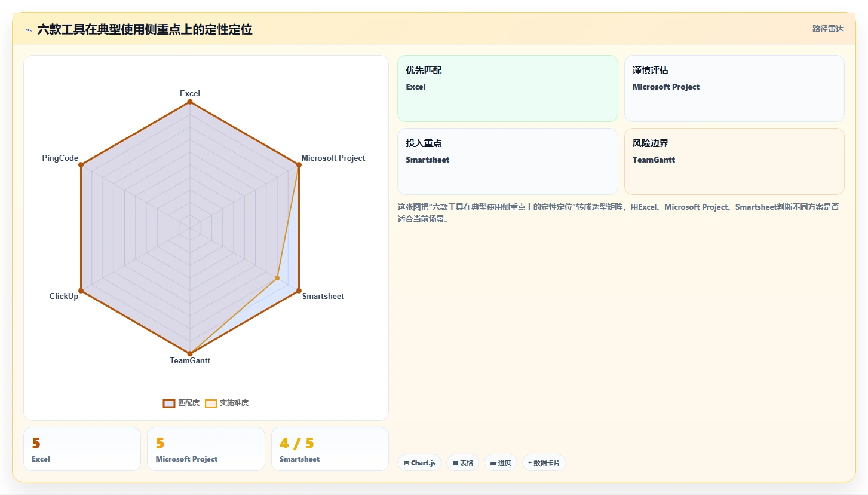
Task: Click the Smartsheet 4 / 5 stat card
Action: pyautogui.click(x=330, y=449)
